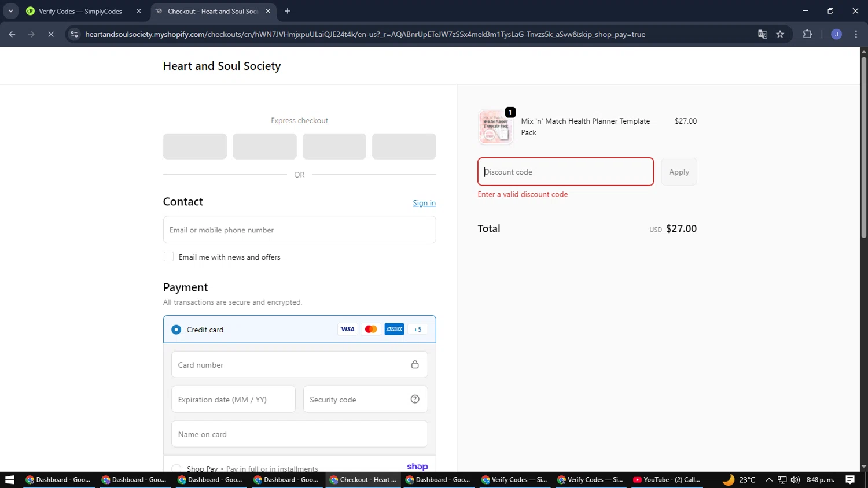Click the 8:48 p. m. clock

pos(821,480)
